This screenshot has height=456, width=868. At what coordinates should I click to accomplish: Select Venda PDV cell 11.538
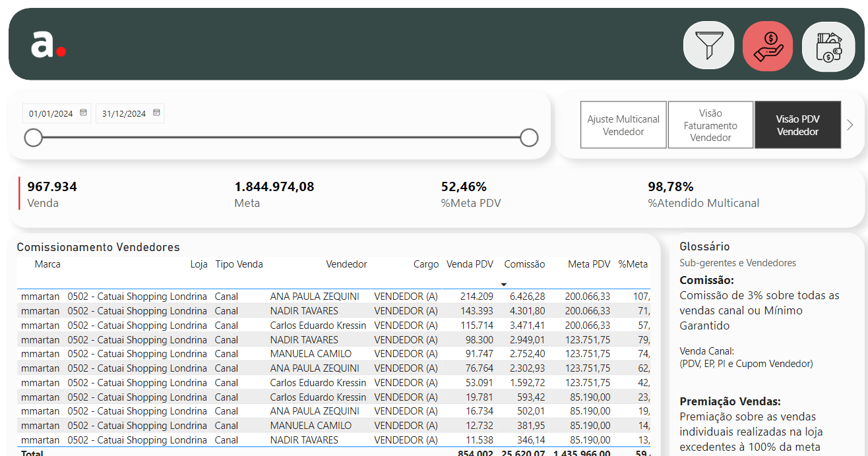click(x=479, y=440)
